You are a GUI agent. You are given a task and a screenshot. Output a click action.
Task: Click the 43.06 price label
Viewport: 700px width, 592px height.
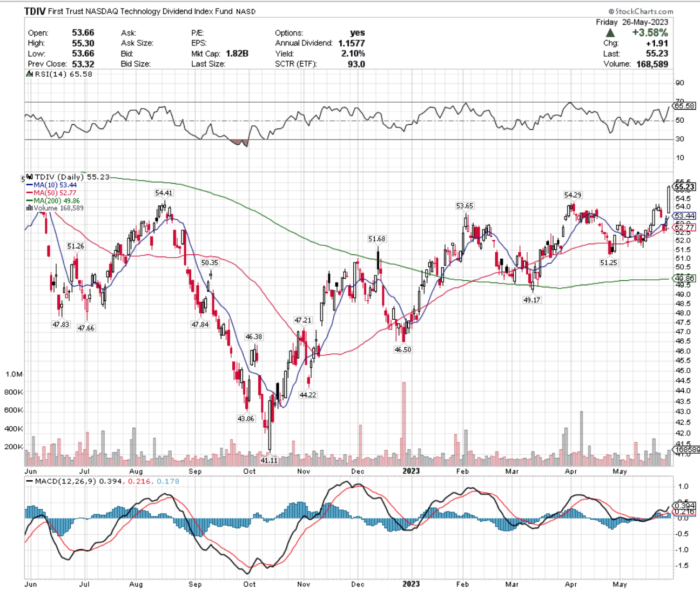[246, 419]
